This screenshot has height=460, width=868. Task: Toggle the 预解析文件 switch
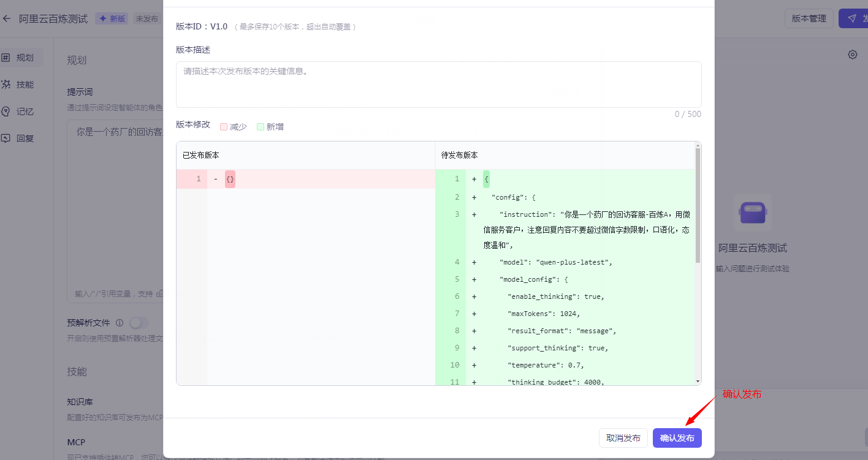[139, 323]
